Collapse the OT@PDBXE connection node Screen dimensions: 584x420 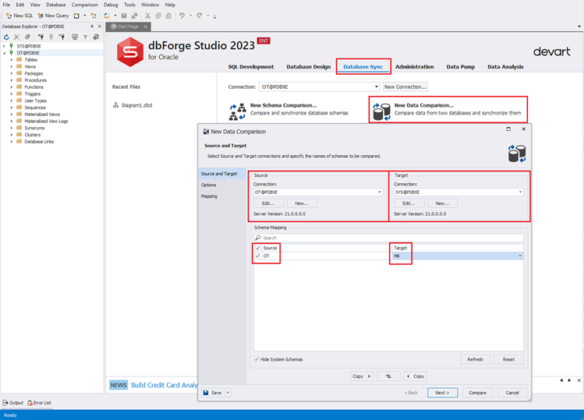pyautogui.click(x=4, y=53)
